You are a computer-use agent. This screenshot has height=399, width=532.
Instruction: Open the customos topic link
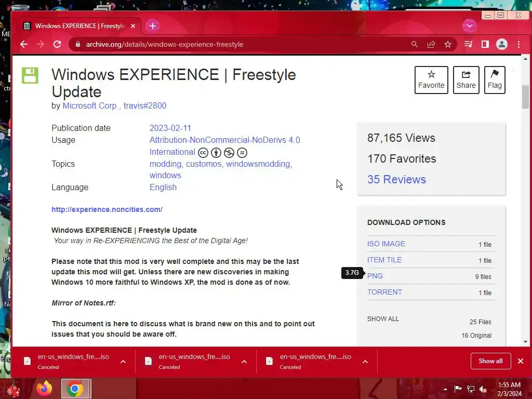click(204, 164)
